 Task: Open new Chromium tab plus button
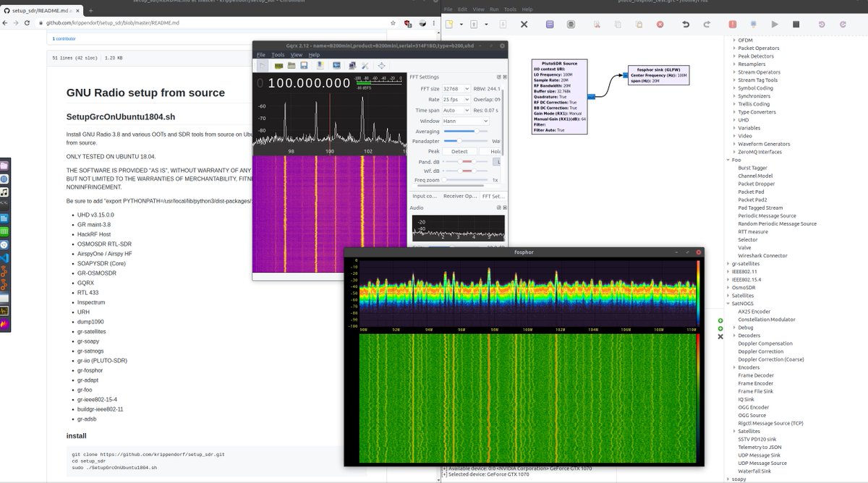pyautogui.click(x=90, y=10)
